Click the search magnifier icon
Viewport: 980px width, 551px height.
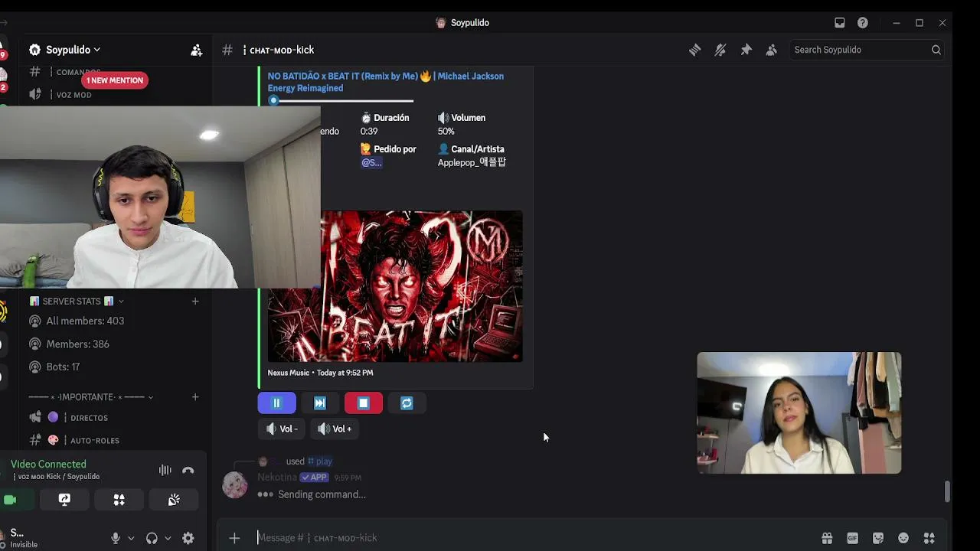[x=936, y=50]
